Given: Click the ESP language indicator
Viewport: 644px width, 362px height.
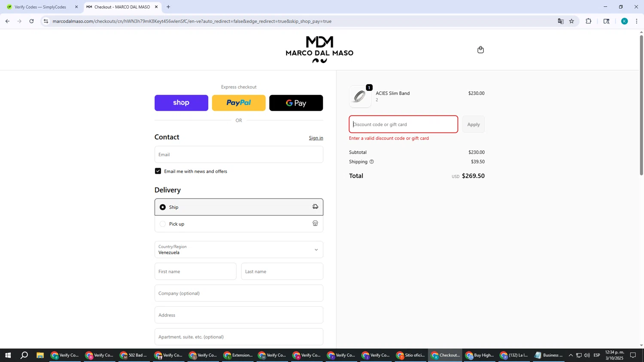Looking at the screenshot, I should [597, 355].
